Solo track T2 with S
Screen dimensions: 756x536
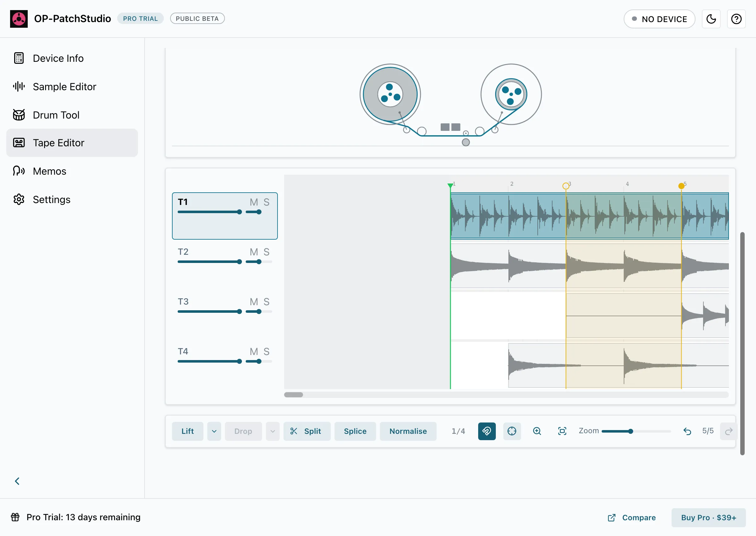tap(266, 252)
